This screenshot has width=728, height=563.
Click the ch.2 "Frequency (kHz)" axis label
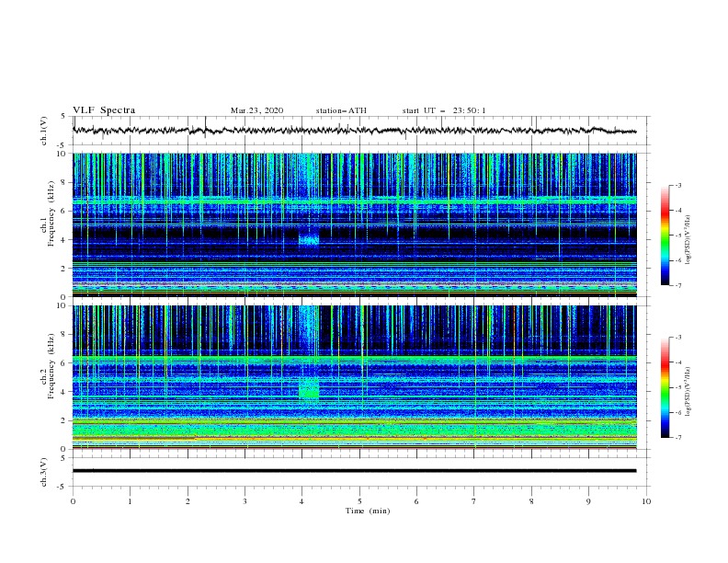click(51, 366)
